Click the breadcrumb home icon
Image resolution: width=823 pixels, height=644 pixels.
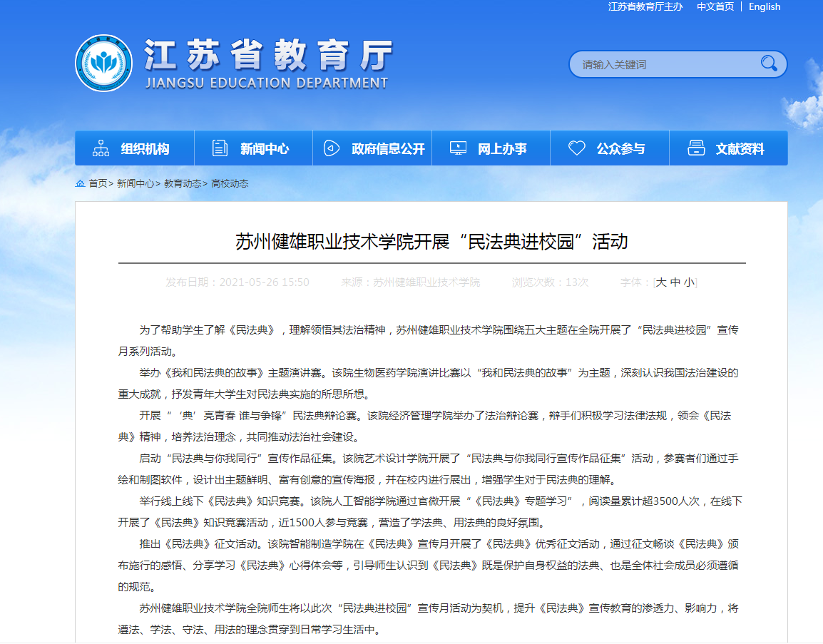81,183
